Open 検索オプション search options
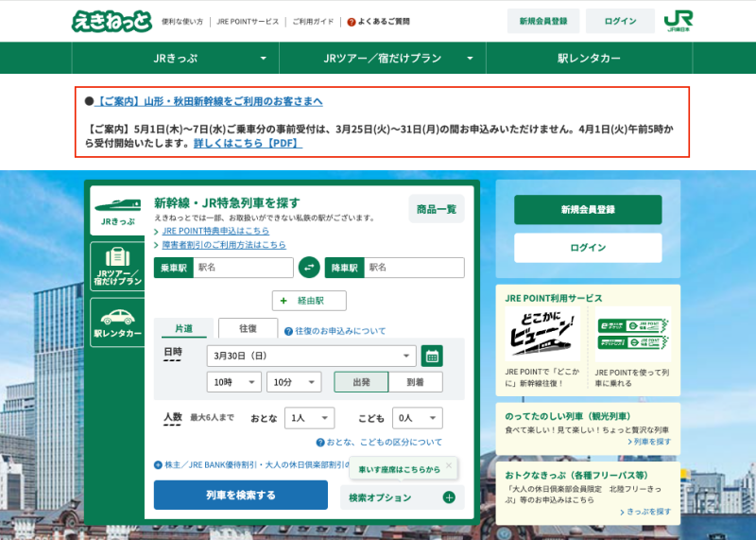This screenshot has height=540, width=756. [x=403, y=497]
